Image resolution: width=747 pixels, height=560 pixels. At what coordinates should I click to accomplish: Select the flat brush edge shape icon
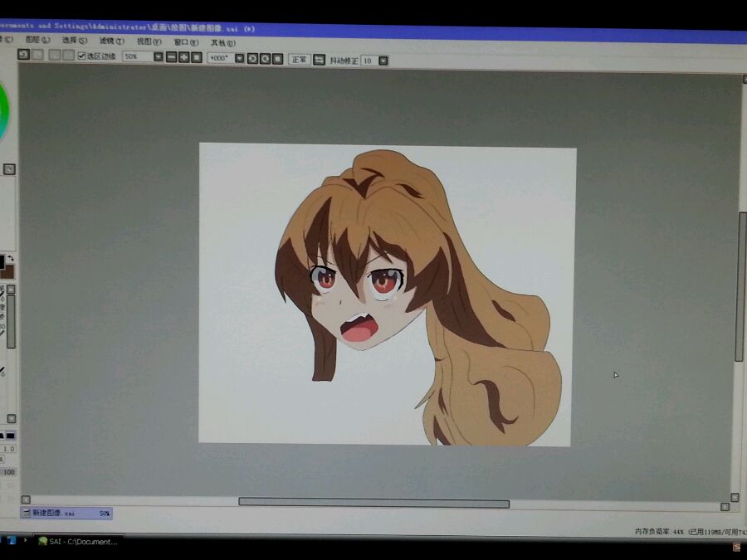[x=11, y=436]
